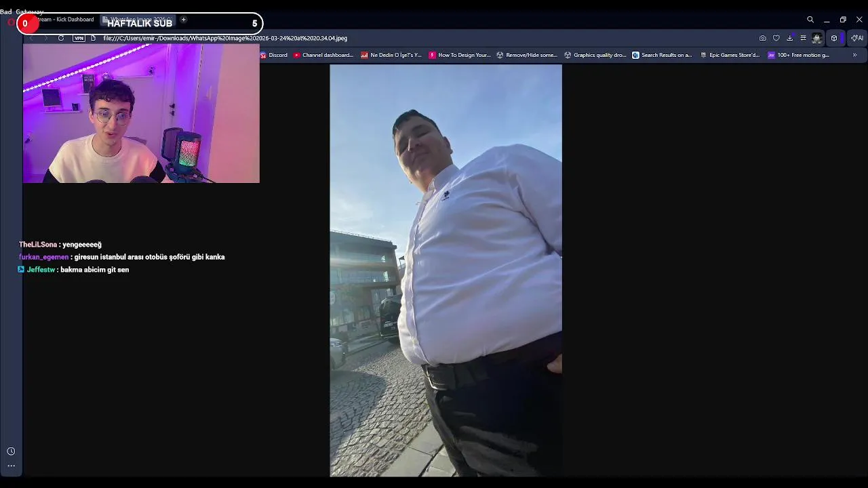This screenshot has height=488, width=868.
Task: Open the Discord bookmark
Action: pos(274,55)
